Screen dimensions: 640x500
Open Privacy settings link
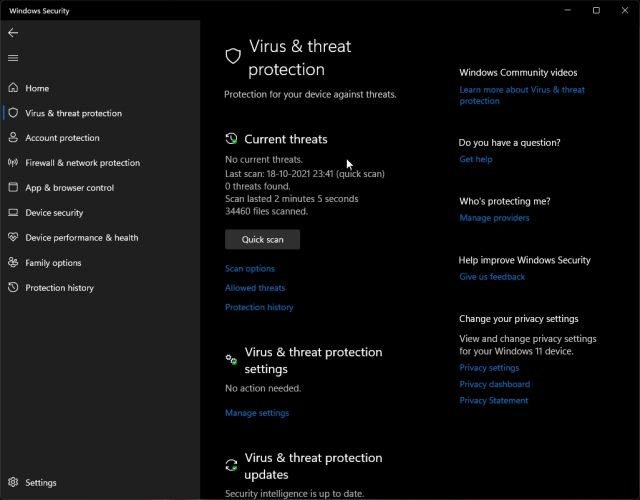[489, 368]
